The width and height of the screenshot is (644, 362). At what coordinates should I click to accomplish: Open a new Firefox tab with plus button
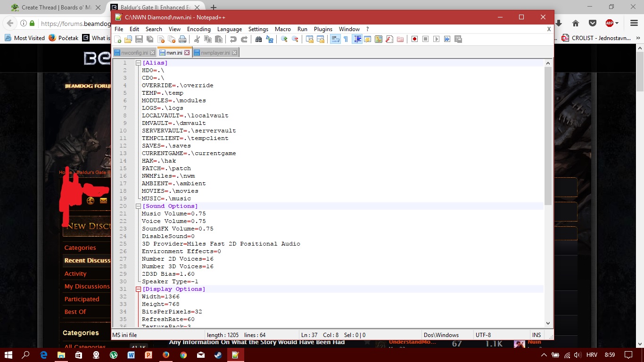(214, 8)
